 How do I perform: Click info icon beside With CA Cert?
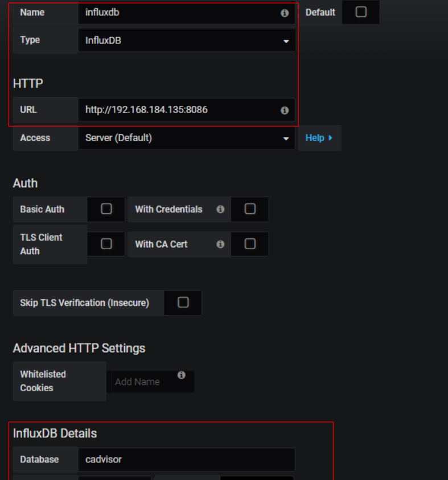tap(220, 244)
